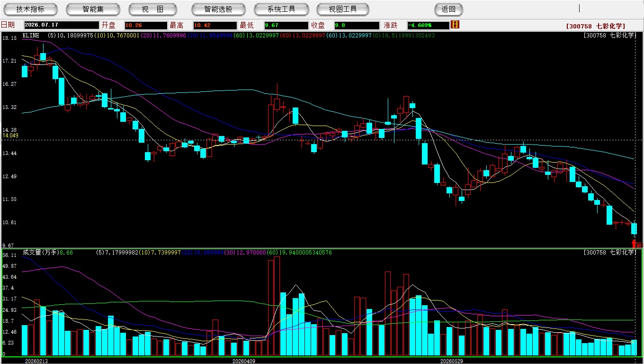Click the 日期 field showing 2026.07.17

pyautogui.click(x=61, y=25)
